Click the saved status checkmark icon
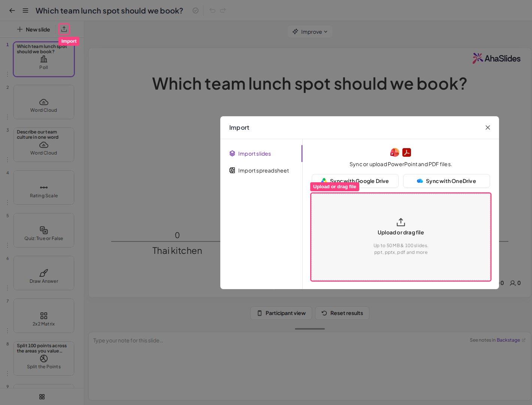532x405 pixels. pos(196,10)
